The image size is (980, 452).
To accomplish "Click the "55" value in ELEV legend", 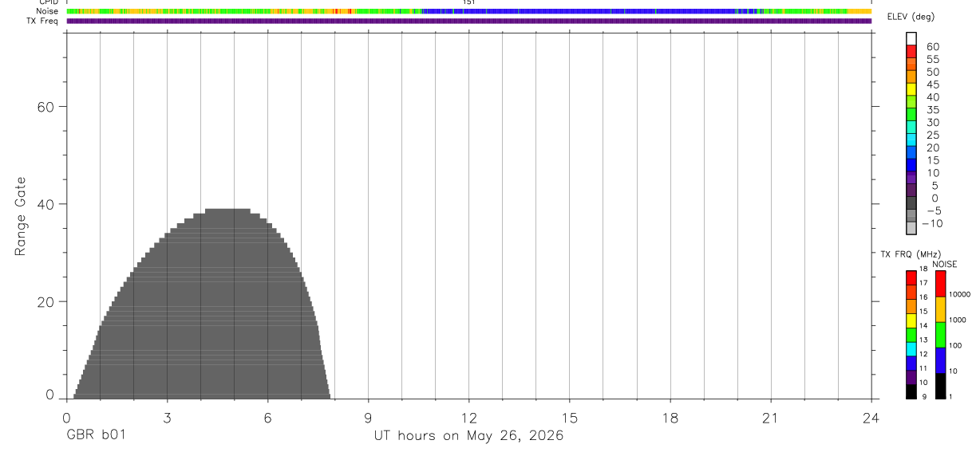I will (x=932, y=59).
